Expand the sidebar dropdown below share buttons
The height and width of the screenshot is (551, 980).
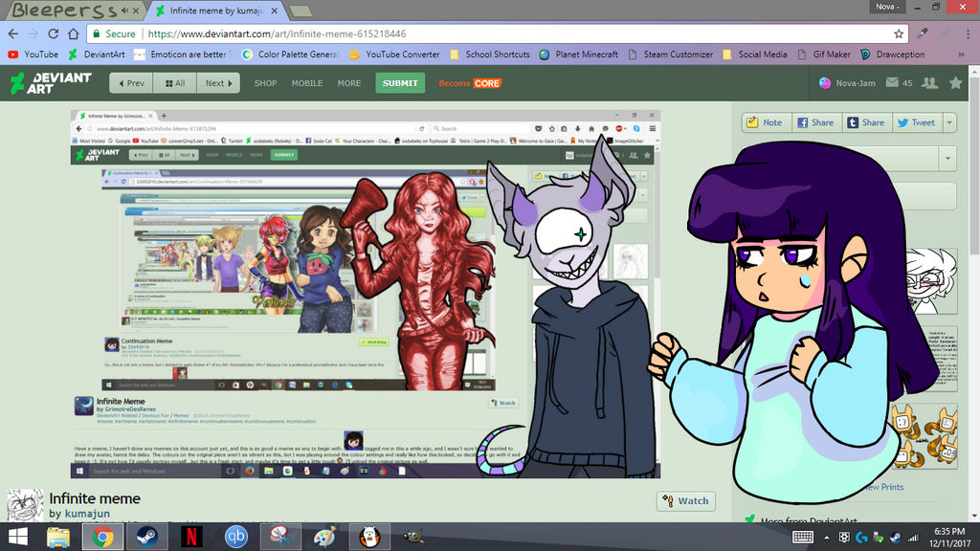click(x=947, y=159)
